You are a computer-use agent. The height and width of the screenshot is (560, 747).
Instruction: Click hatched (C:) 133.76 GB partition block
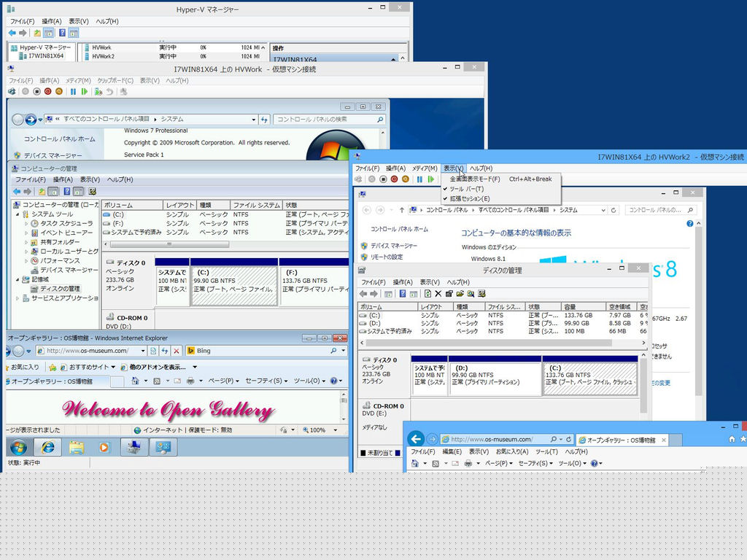coord(589,378)
